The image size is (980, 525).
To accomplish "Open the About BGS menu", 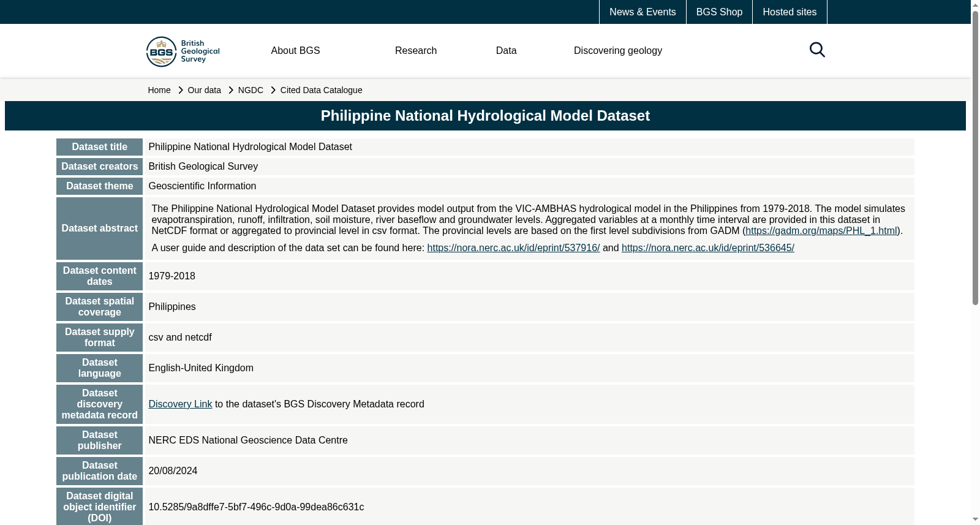I will 295,51.
